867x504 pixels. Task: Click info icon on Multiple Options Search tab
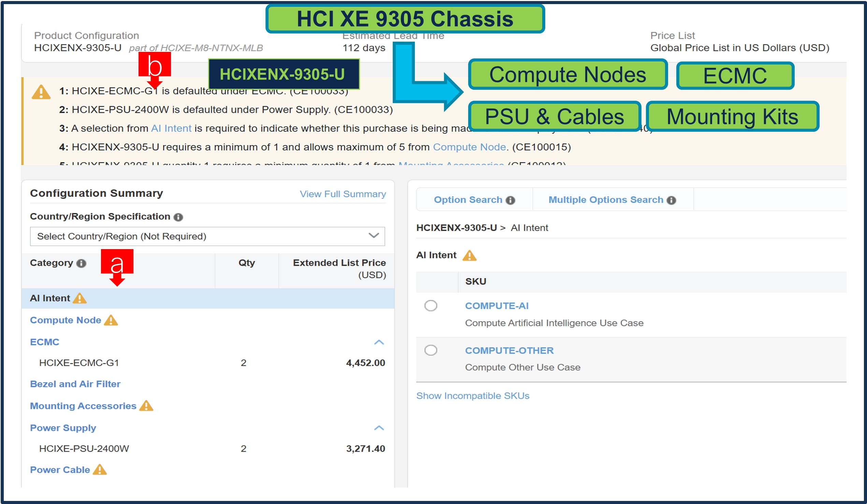pos(671,200)
